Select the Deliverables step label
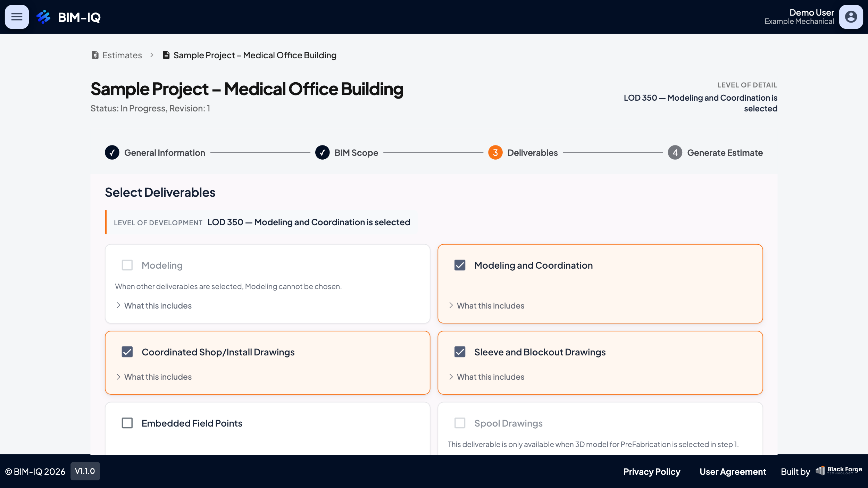This screenshot has height=488, width=868. 533,153
